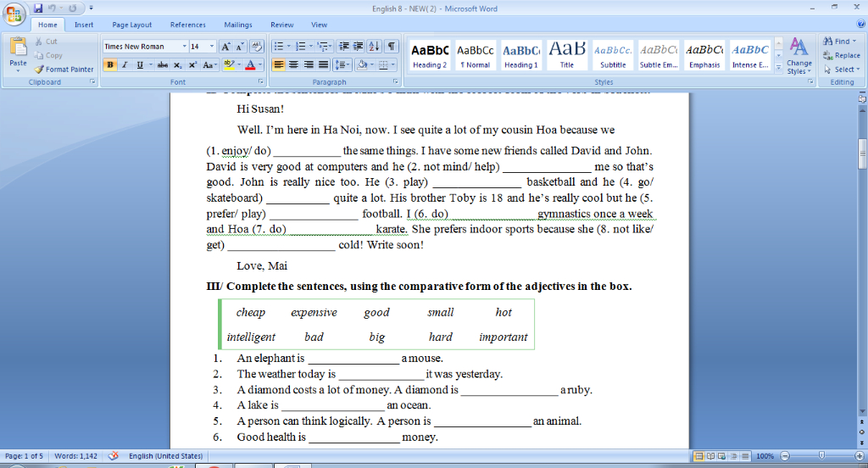Activate the Format Painter
868x468 pixels.
[x=64, y=70]
